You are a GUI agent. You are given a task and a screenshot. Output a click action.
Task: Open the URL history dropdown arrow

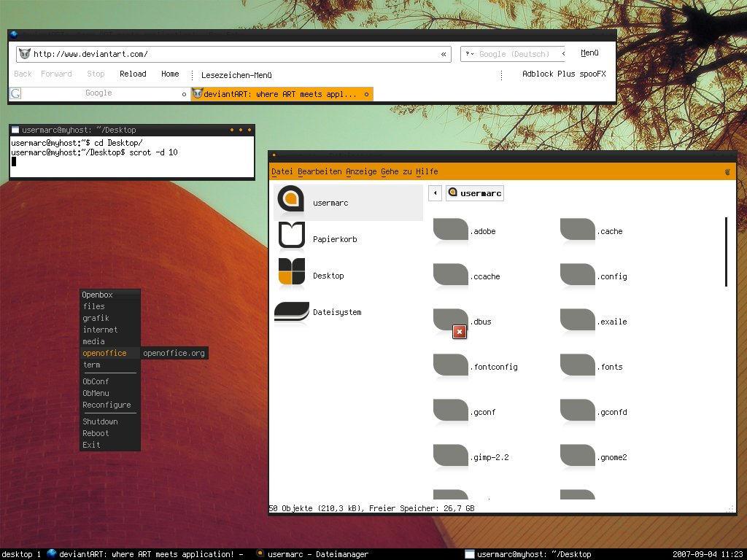click(444, 54)
